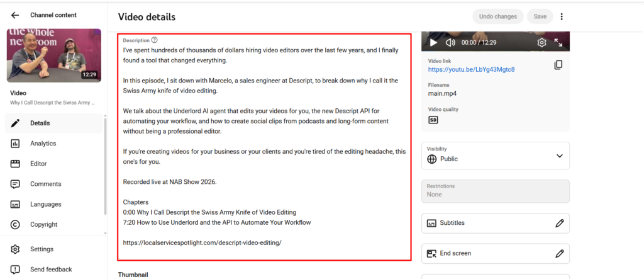Expand the video preview to fullscreen
The width and height of the screenshot is (644, 279).
558,42
